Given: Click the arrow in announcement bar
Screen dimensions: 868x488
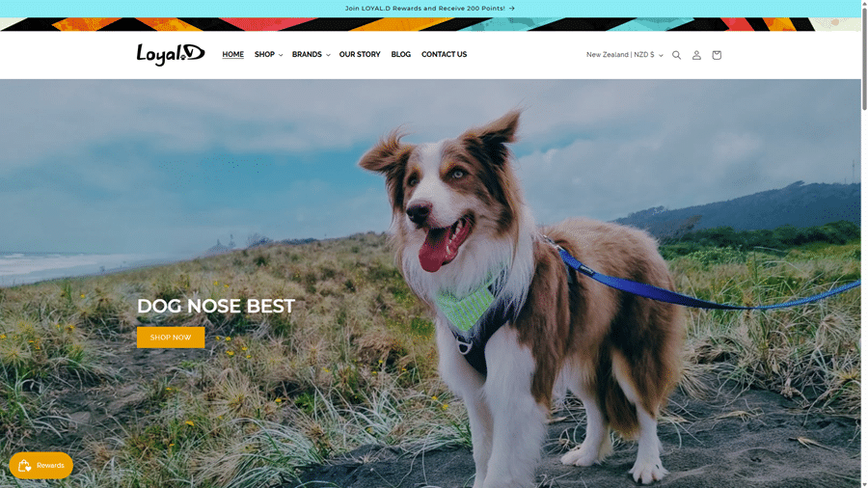Looking at the screenshot, I should click(511, 9).
